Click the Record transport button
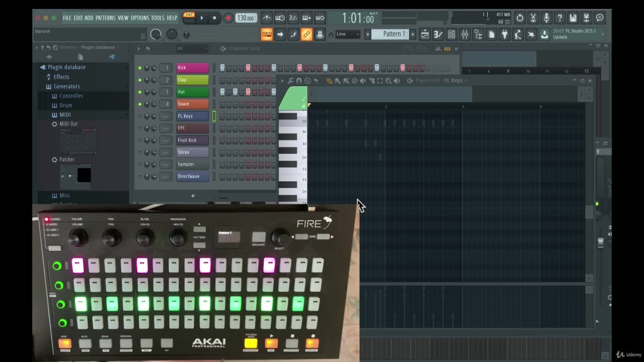Image resolution: width=644 pixels, height=362 pixels. (x=228, y=18)
